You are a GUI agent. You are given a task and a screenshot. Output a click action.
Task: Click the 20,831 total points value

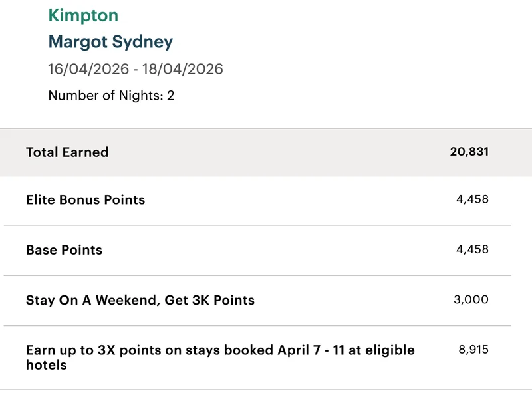(x=469, y=152)
